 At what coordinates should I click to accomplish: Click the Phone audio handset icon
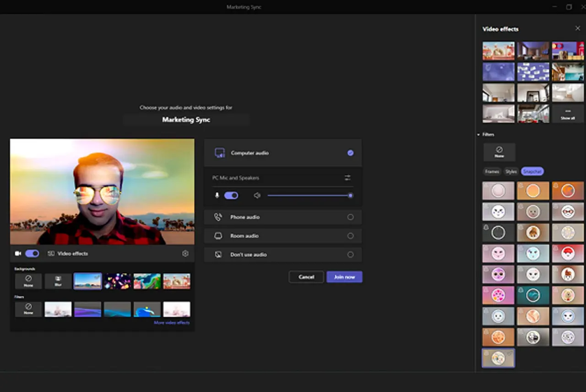click(218, 217)
